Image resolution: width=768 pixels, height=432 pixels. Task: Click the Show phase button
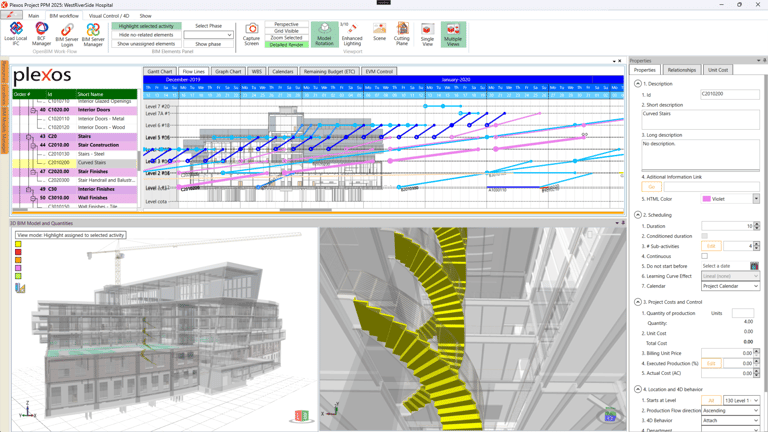pyautogui.click(x=208, y=44)
